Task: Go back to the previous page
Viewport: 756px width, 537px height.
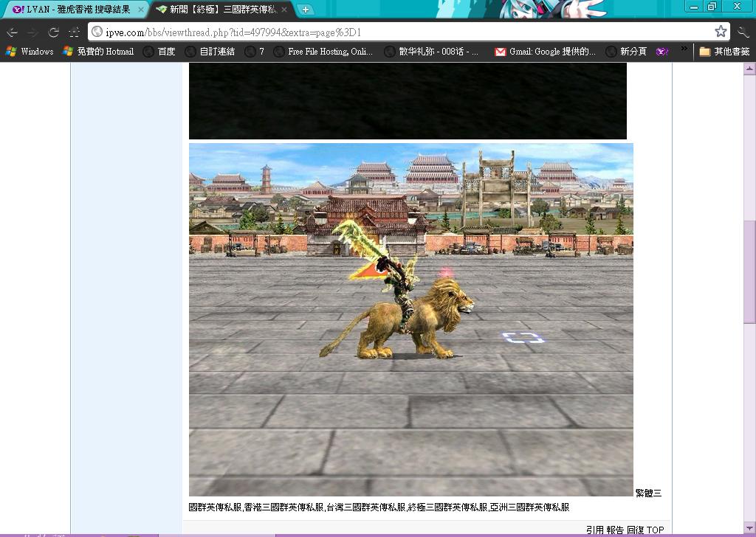Action: coord(12,32)
